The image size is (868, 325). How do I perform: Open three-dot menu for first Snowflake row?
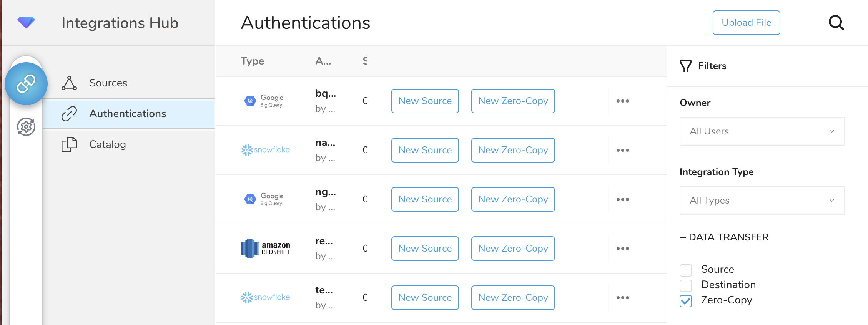tap(622, 150)
